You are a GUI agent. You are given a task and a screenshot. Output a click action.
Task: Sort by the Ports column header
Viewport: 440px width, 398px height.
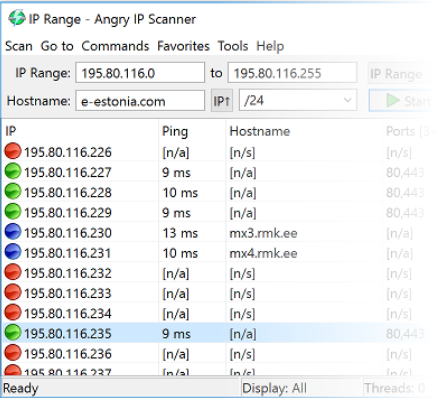[x=411, y=131]
